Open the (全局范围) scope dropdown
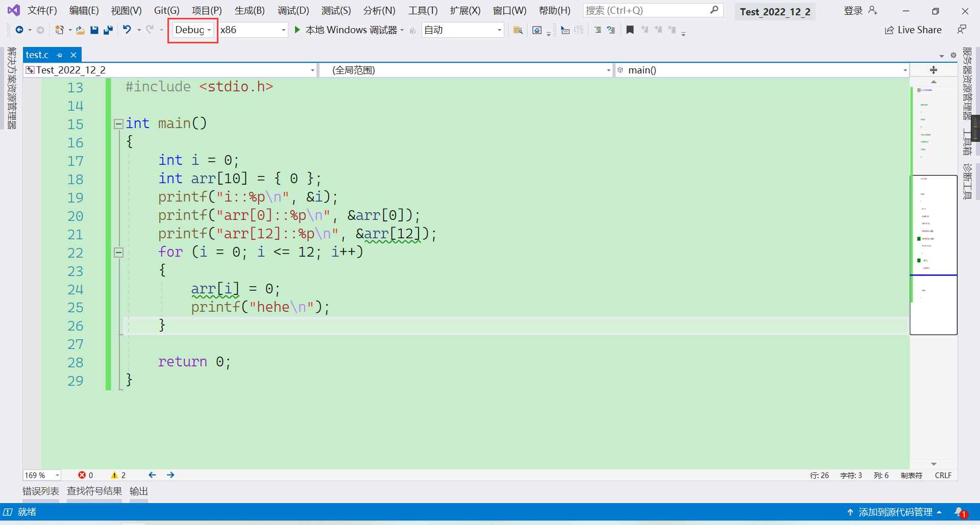This screenshot has width=980, height=525. (466, 70)
